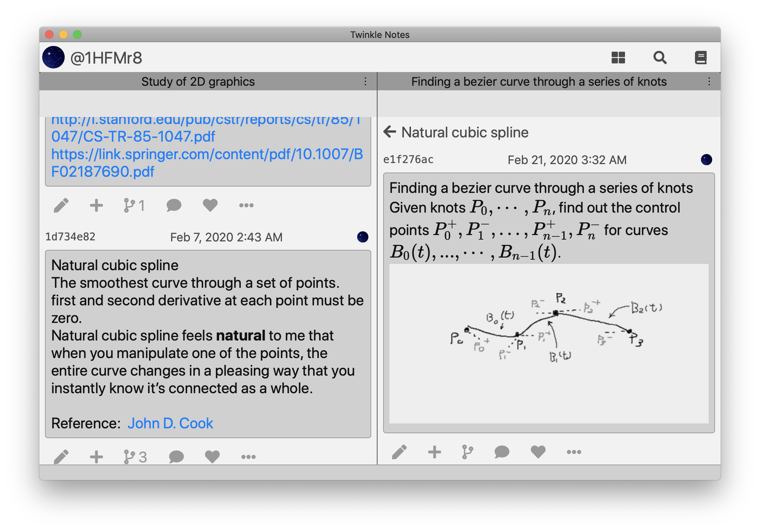This screenshot has height=532, width=760.
Task: Edit the note with springer link
Action: pyautogui.click(x=61, y=206)
